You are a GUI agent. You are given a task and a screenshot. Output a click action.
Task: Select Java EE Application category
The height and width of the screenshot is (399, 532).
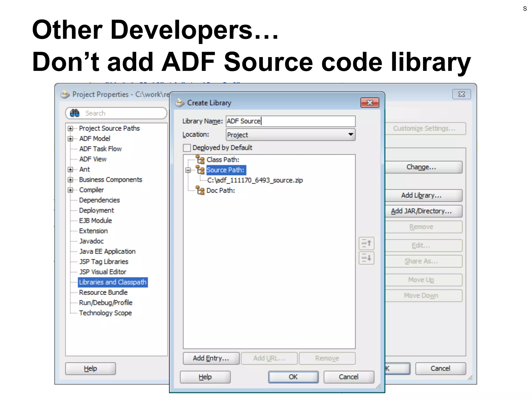107,251
